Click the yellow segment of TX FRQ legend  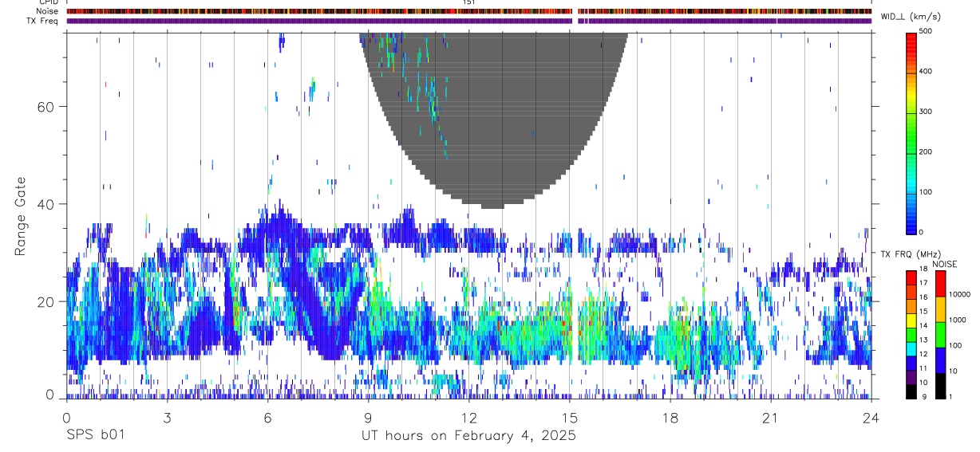[911, 320]
